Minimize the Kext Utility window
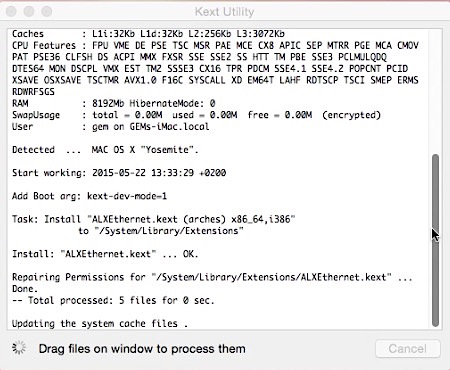 point(29,11)
